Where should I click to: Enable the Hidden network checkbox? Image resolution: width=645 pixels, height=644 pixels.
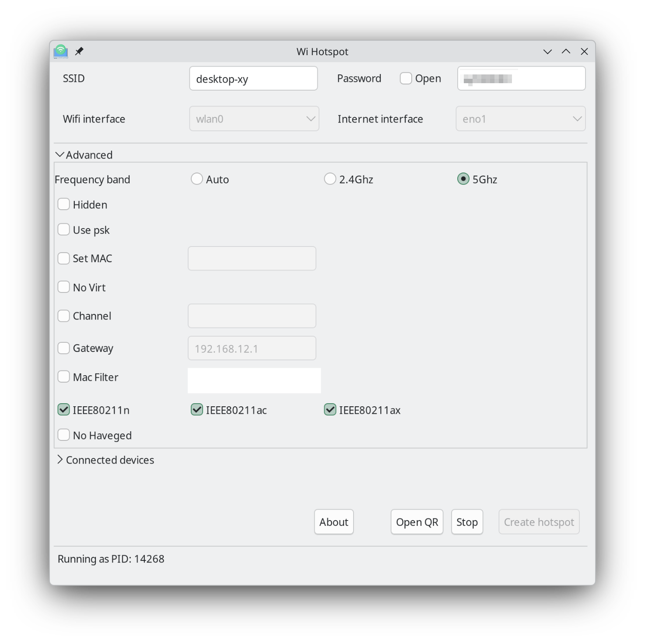coord(64,204)
